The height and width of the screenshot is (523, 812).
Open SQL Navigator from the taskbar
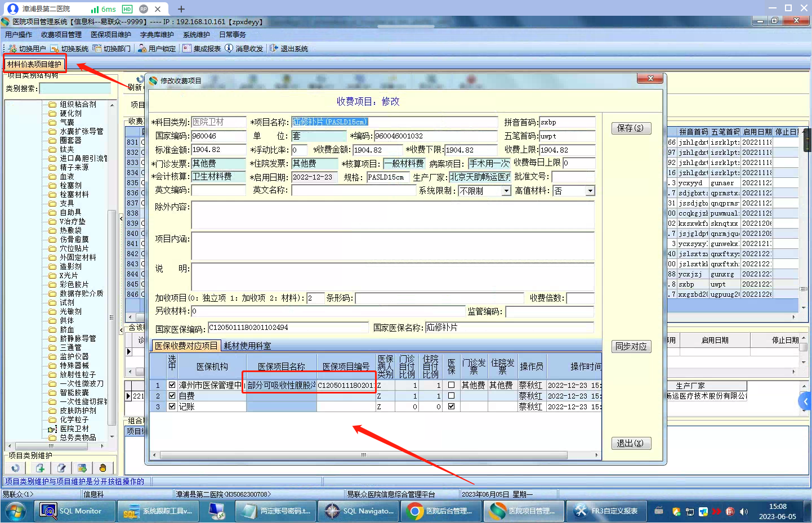pos(359,511)
